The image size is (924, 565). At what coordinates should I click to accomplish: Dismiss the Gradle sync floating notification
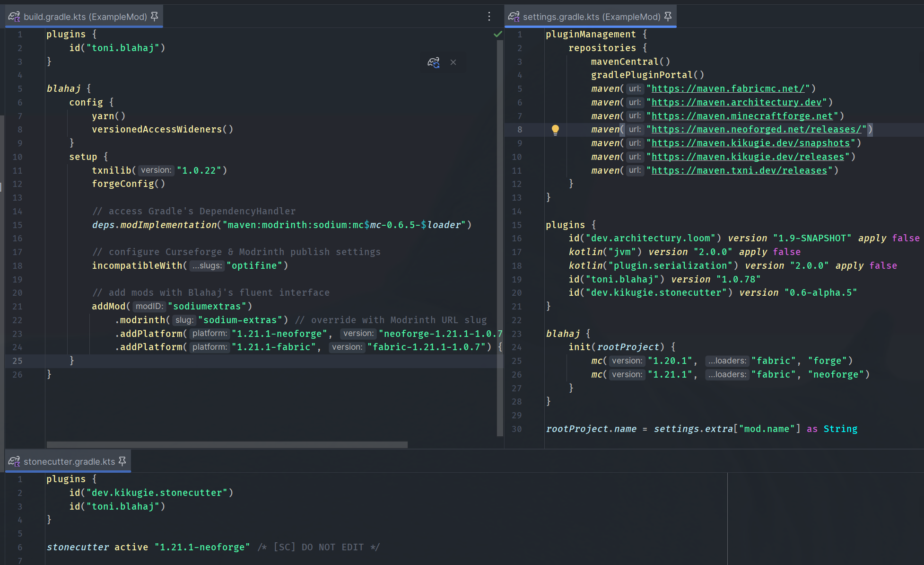point(453,62)
